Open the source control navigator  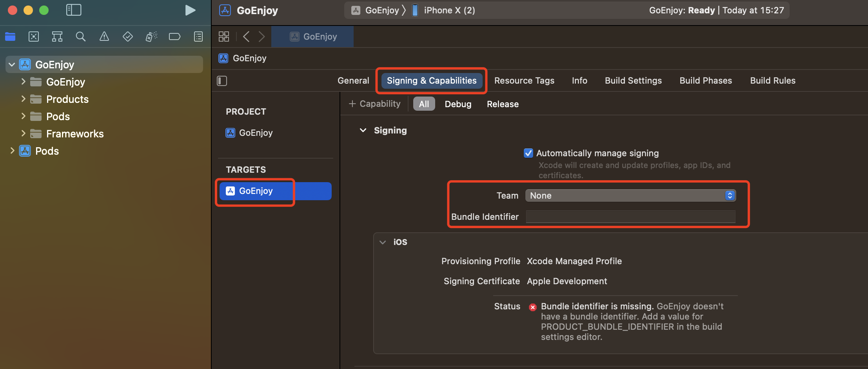34,37
